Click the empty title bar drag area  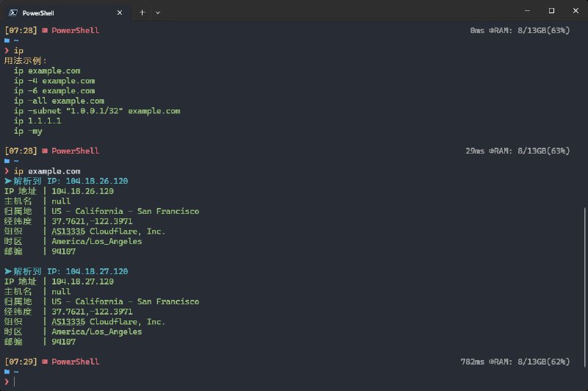(x=331, y=12)
